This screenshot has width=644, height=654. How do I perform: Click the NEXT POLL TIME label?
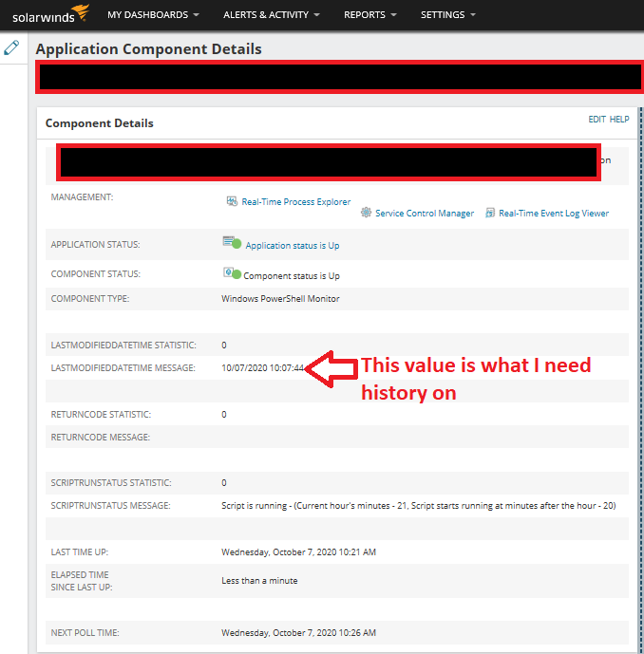(x=85, y=633)
